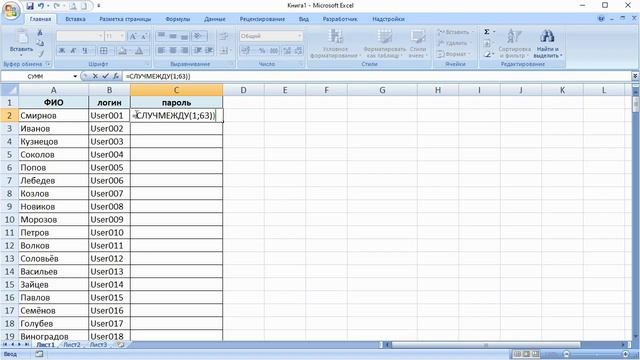The width and height of the screenshot is (640, 360).
Task: Open Clipboard (Буфер обмена) dialog launcher
Action: pyautogui.click(x=48, y=64)
